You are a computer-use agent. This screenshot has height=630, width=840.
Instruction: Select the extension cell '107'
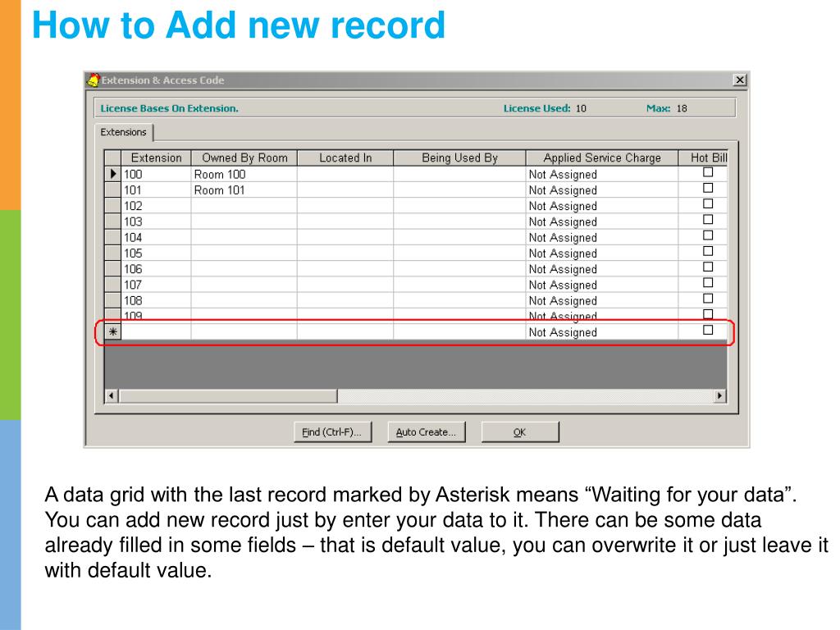(x=156, y=285)
